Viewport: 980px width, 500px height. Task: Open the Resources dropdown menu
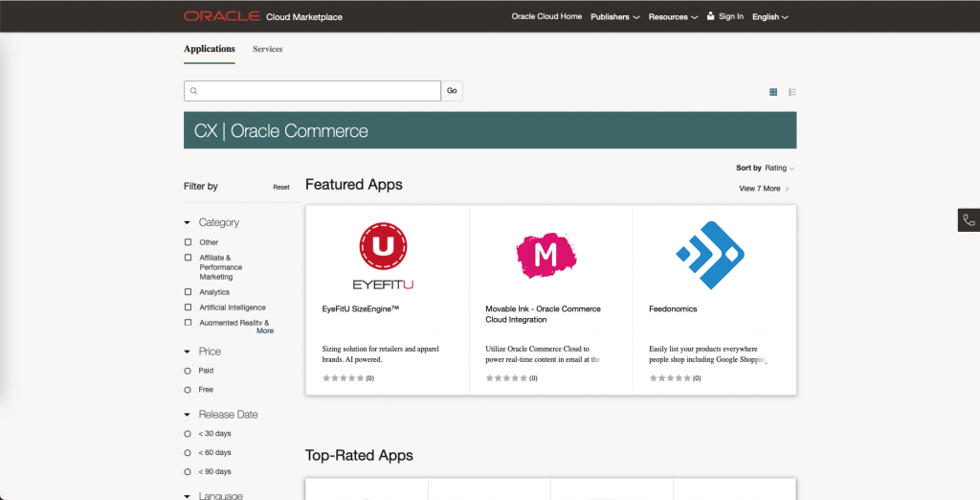click(x=673, y=17)
